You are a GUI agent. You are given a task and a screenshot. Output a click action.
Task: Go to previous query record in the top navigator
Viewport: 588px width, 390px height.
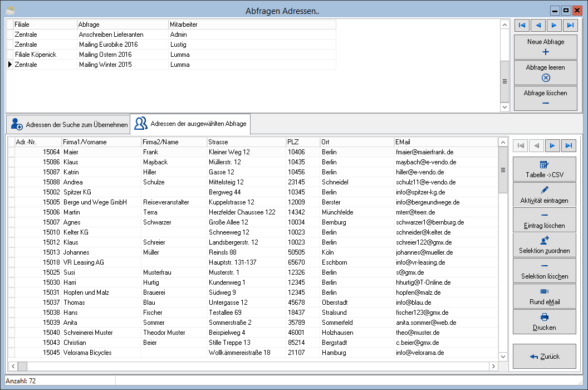coord(538,25)
